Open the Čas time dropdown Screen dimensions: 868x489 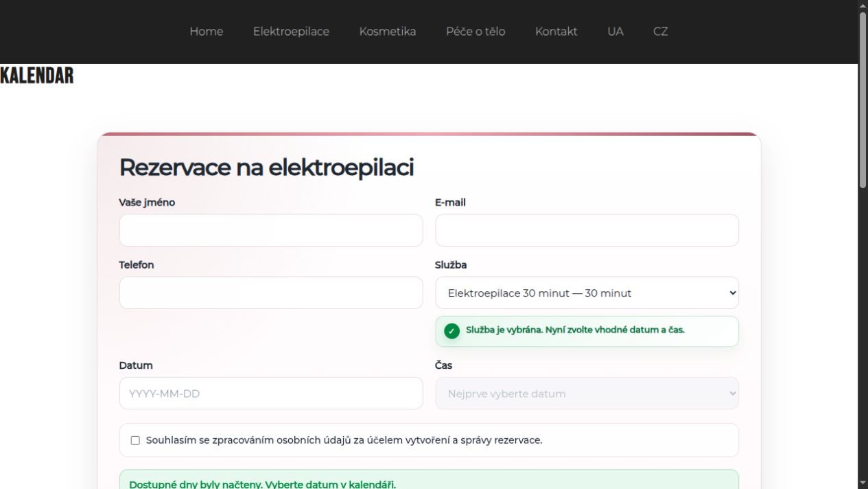coord(587,394)
